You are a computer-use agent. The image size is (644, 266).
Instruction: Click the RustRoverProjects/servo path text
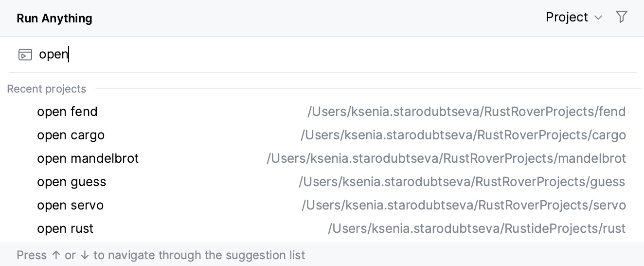coord(463,205)
